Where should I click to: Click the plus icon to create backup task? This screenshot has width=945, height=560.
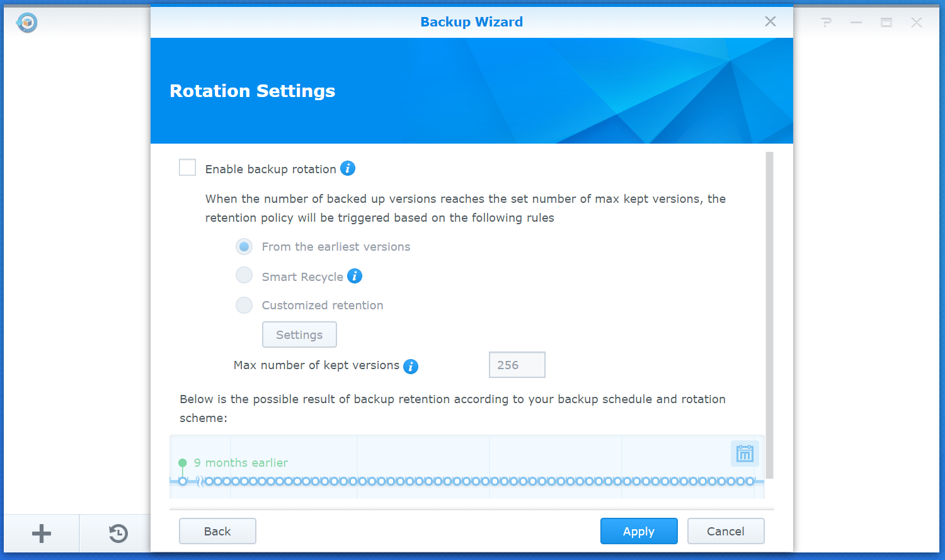42,534
